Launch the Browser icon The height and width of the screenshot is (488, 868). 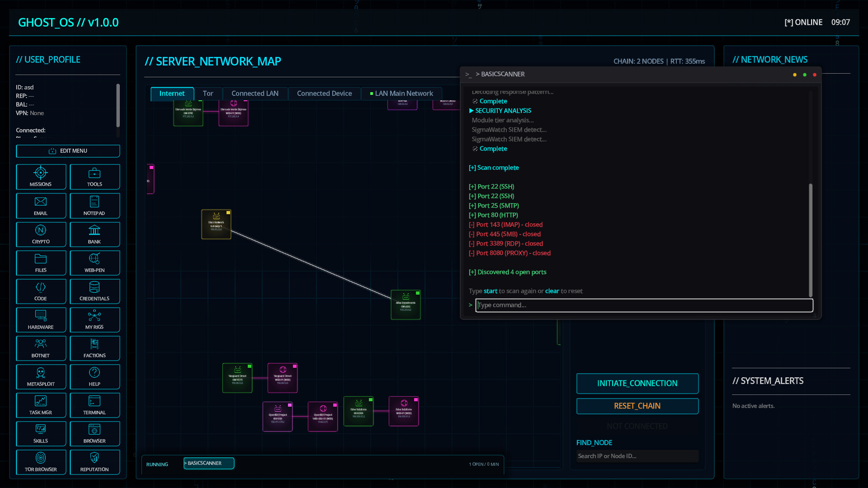point(94,433)
